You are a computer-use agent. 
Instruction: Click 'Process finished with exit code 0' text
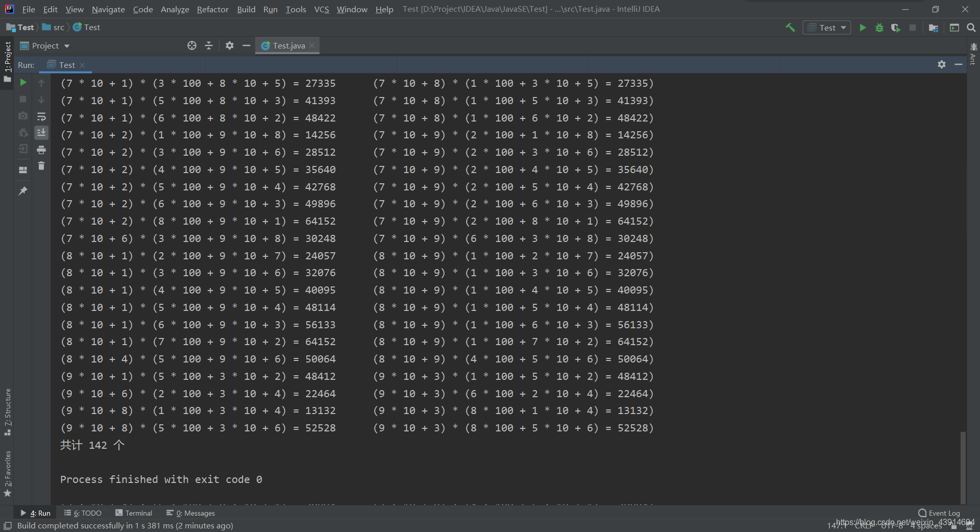161,479
